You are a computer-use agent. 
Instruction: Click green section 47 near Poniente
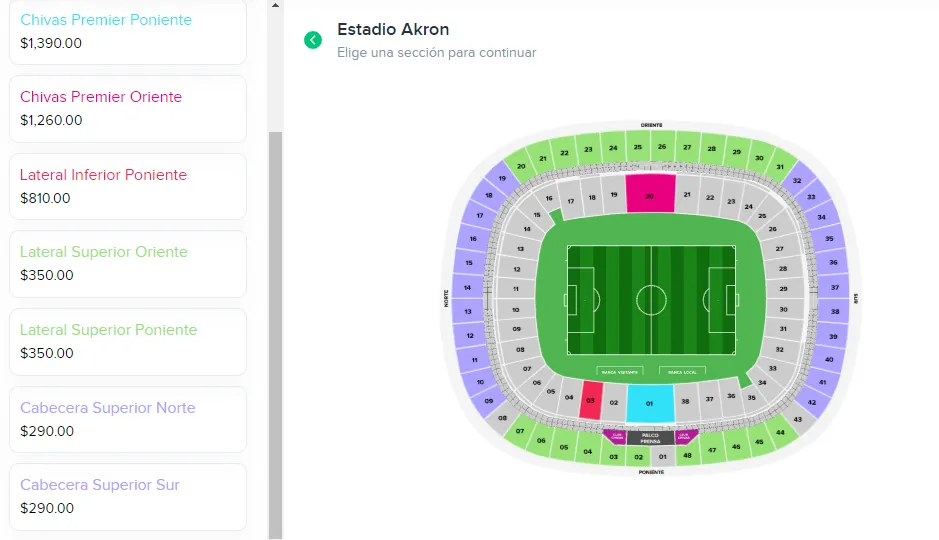click(x=712, y=451)
